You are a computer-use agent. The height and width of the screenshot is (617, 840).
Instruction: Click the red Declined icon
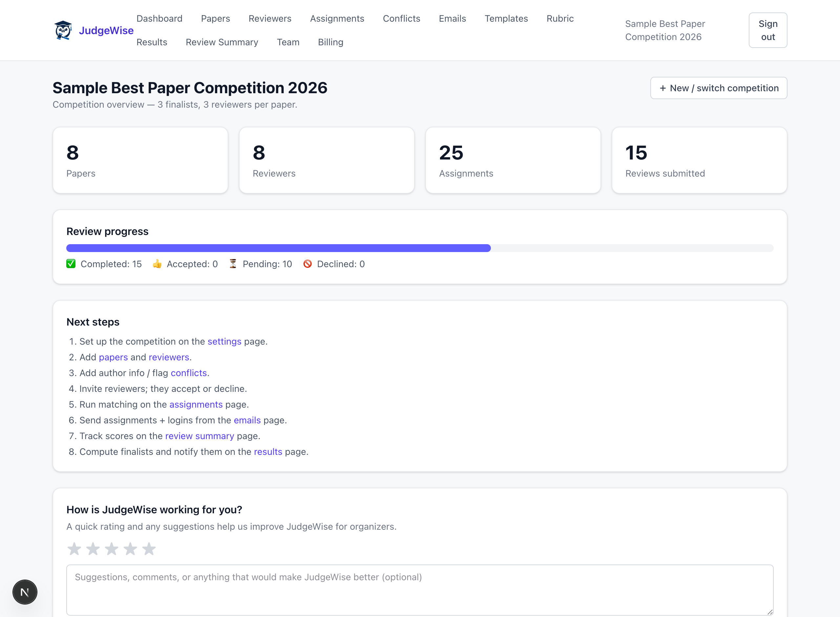[308, 264]
